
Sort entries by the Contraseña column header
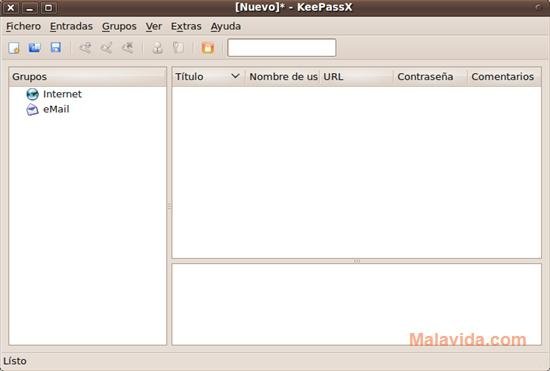pos(430,76)
